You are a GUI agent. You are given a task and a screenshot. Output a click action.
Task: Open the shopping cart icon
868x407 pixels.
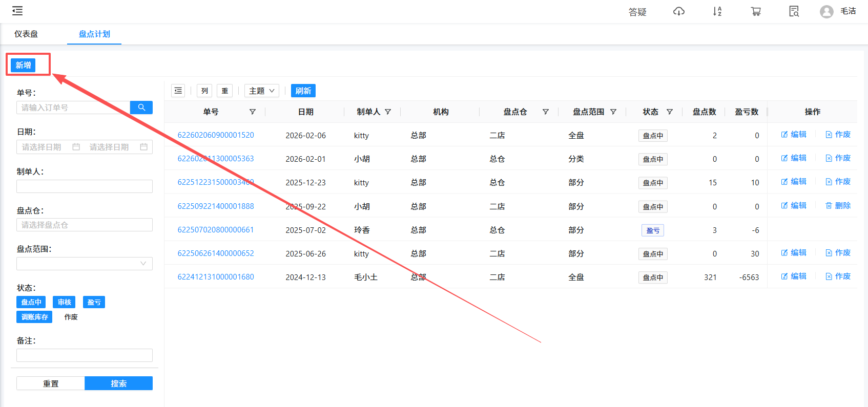click(x=755, y=11)
